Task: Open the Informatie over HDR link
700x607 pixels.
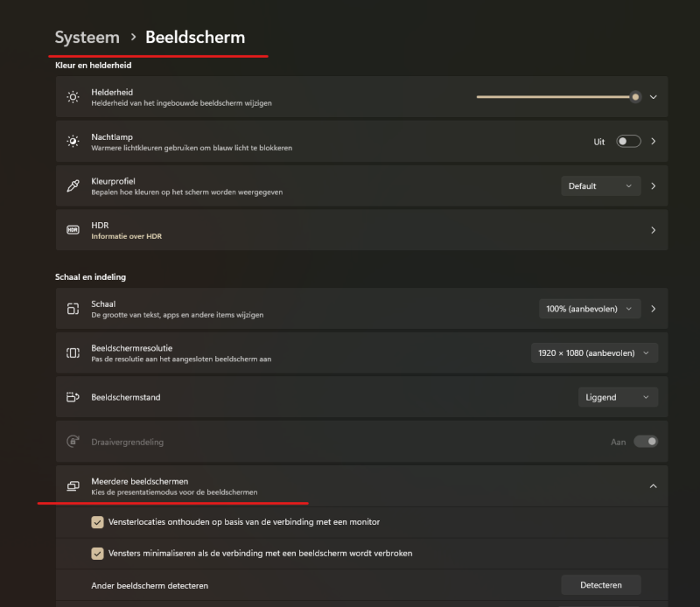Action: pyautogui.click(x=126, y=236)
